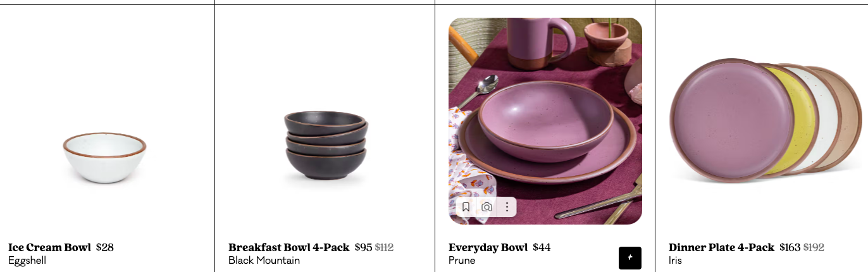Save the Everyday Bowl image with bookmark icon
Image resolution: width=868 pixels, height=272 pixels.
[466, 207]
